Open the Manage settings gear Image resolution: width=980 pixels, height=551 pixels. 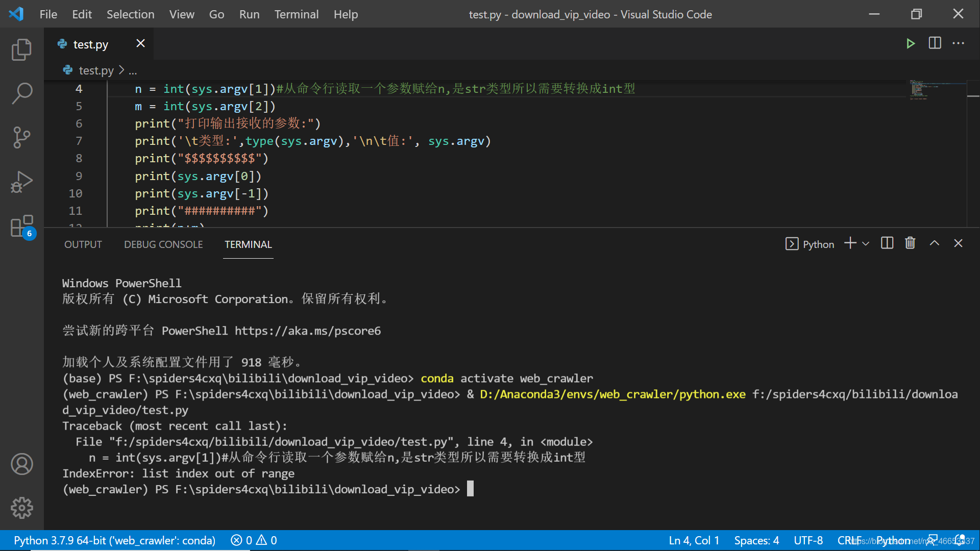click(21, 508)
